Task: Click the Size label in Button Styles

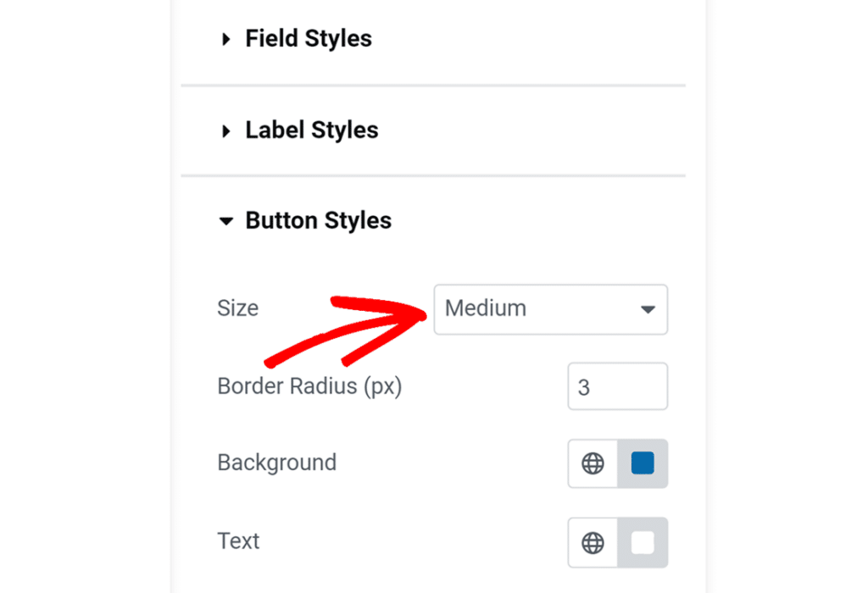Action: (x=237, y=308)
